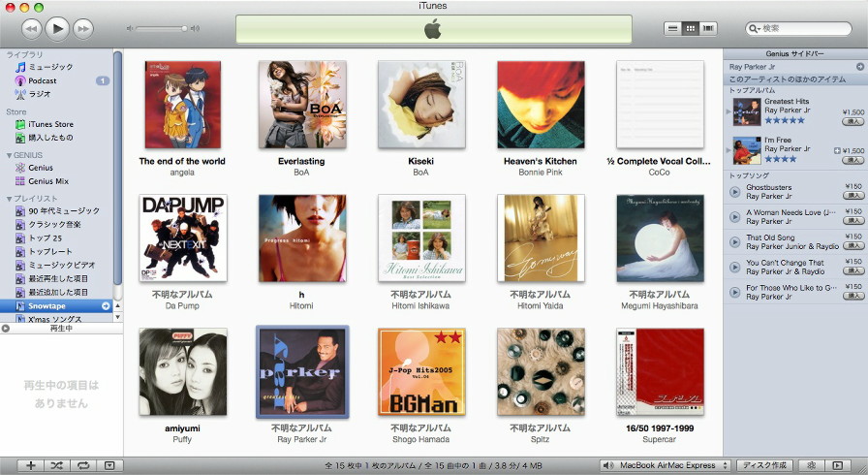Adjust the volume slider knob
The height and width of the screenshot is (475, 868).
[184, 28]
